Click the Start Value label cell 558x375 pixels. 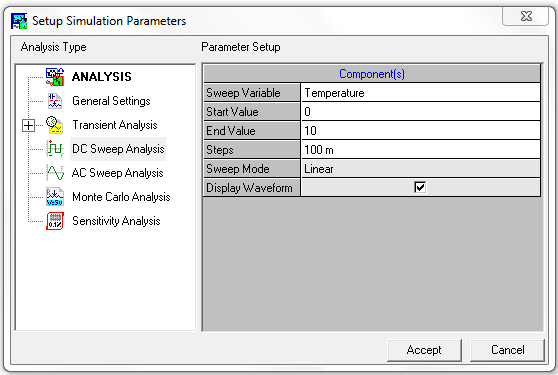[252, 112]
